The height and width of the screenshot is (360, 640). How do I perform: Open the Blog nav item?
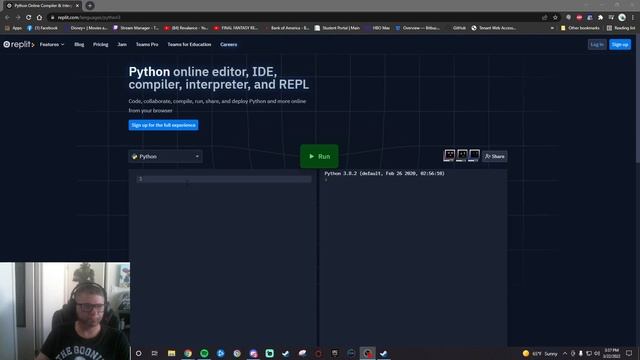[x=79, y=44]
